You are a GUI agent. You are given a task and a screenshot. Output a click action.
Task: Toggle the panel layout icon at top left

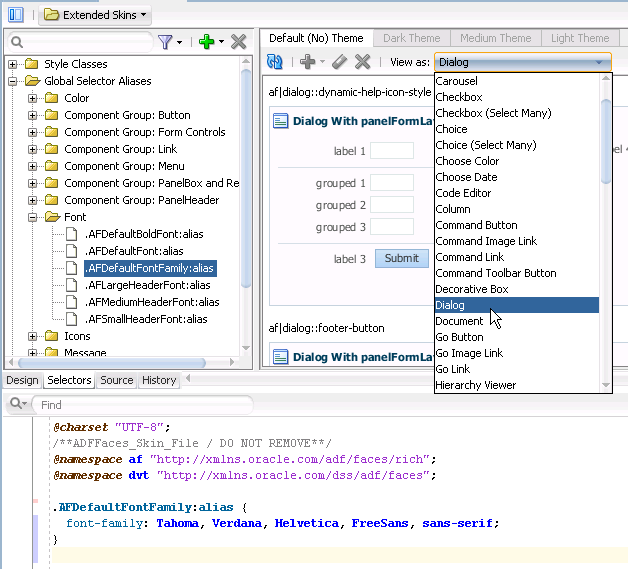[16, 15]
